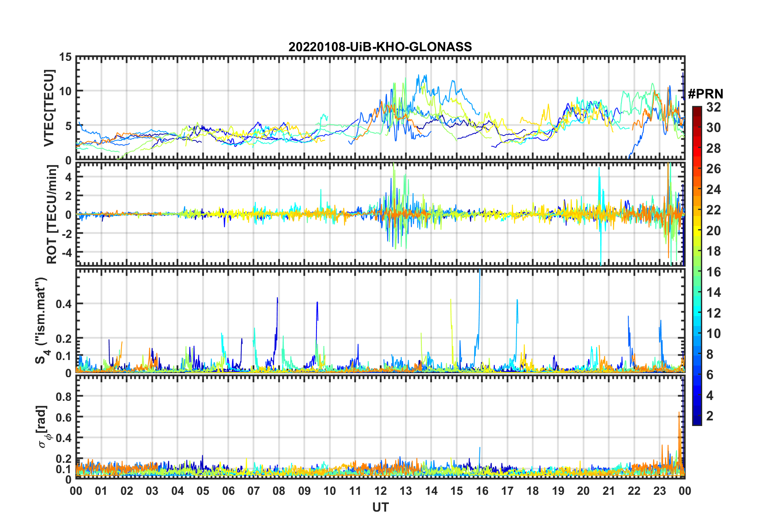Image resolution: width=761 pixels, height=532 pixels.
Task: Select the ROT axis tick label -2
Action: (x=66, y=234)
